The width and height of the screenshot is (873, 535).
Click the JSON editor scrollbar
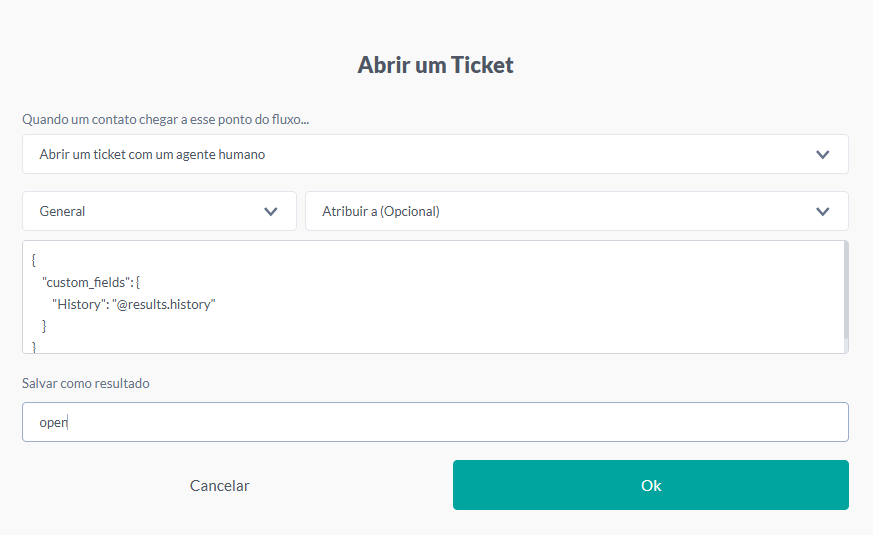(x=845, y=290)
